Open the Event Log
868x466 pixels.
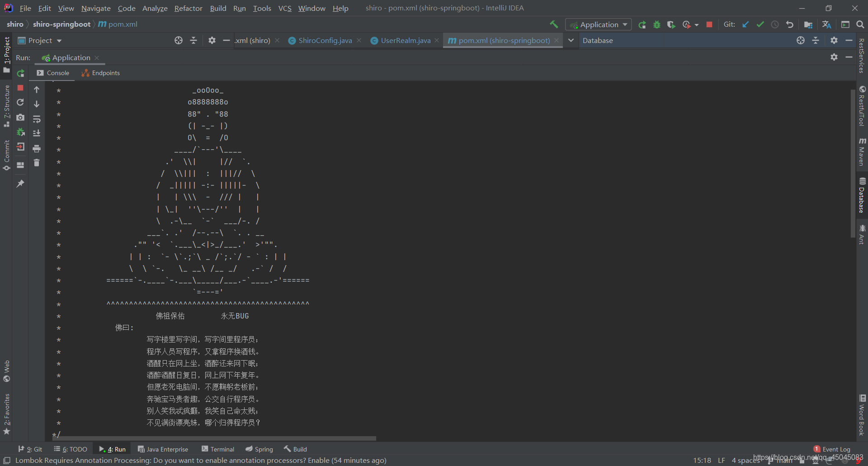click(x=832, y=449)
